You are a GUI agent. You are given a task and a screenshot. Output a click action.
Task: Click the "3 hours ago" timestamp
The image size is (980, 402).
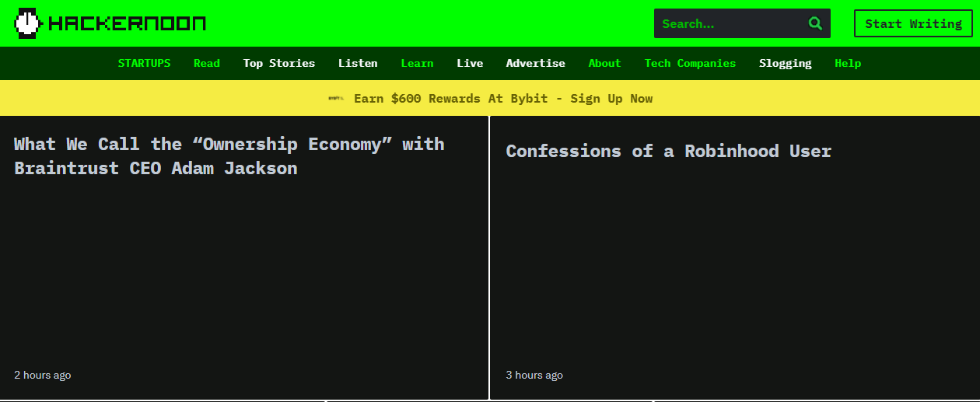[x=534, y=375]
